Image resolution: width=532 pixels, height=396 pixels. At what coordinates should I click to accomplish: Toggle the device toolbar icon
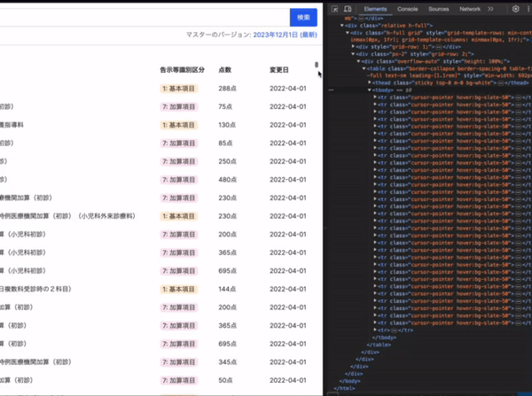(348, 9)
